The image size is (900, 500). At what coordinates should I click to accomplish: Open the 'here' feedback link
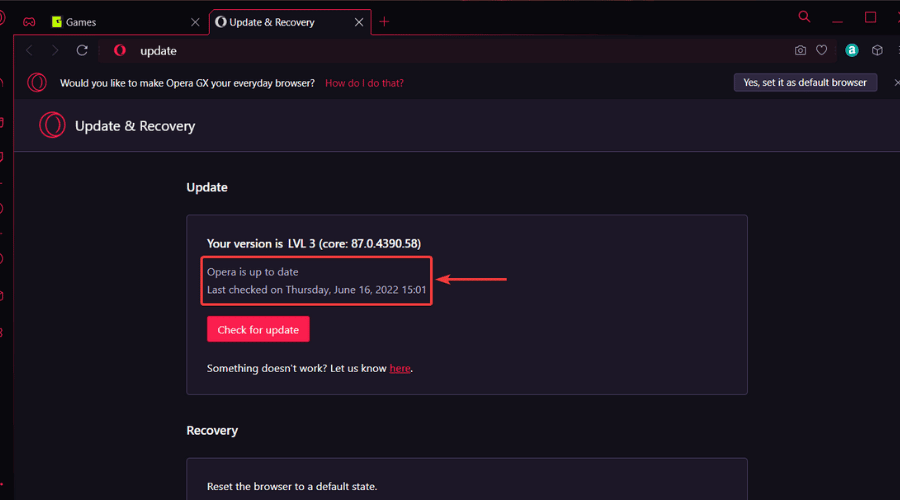coord(400,369)
